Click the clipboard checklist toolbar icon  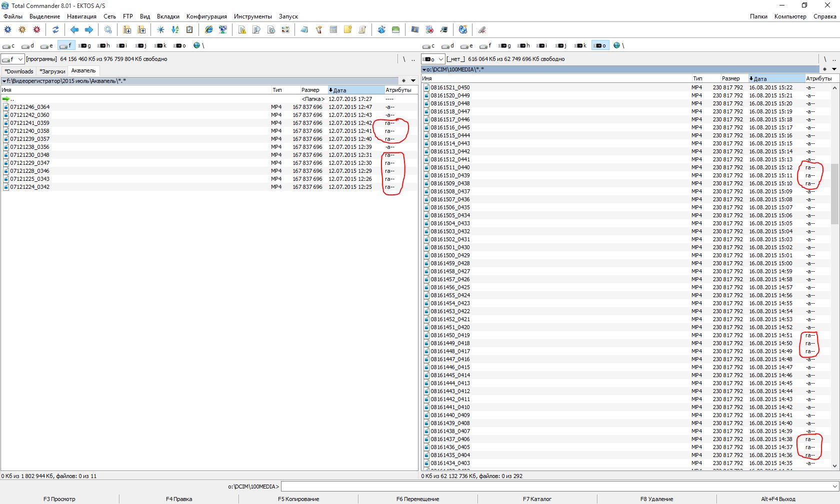pyautogui.click(x=189, y=30)
